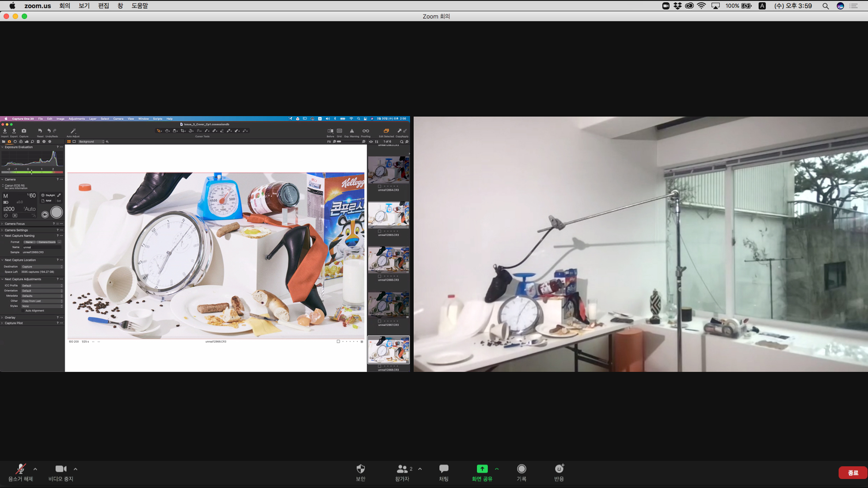Click the Capture One zoom slider in the viewer toolbar
This screenshot has width=868, height=488.
click(x=349, y=142)
